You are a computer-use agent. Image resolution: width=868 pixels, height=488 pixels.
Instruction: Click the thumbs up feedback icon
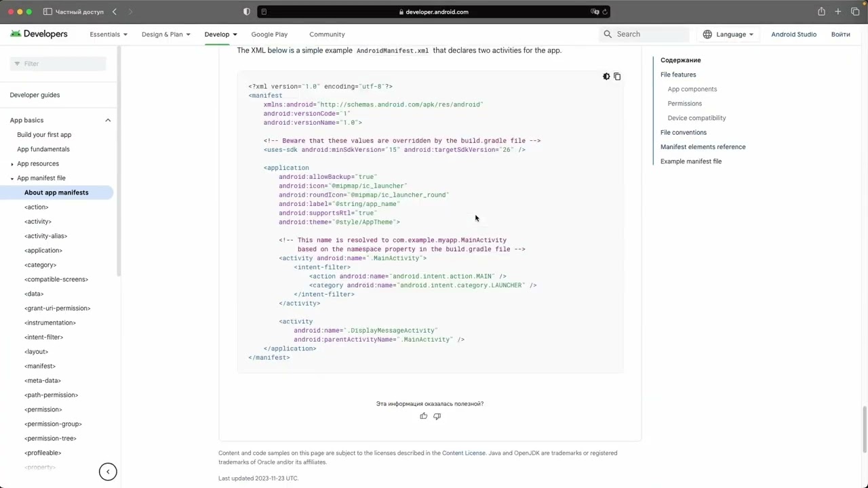tap(424, 416)
